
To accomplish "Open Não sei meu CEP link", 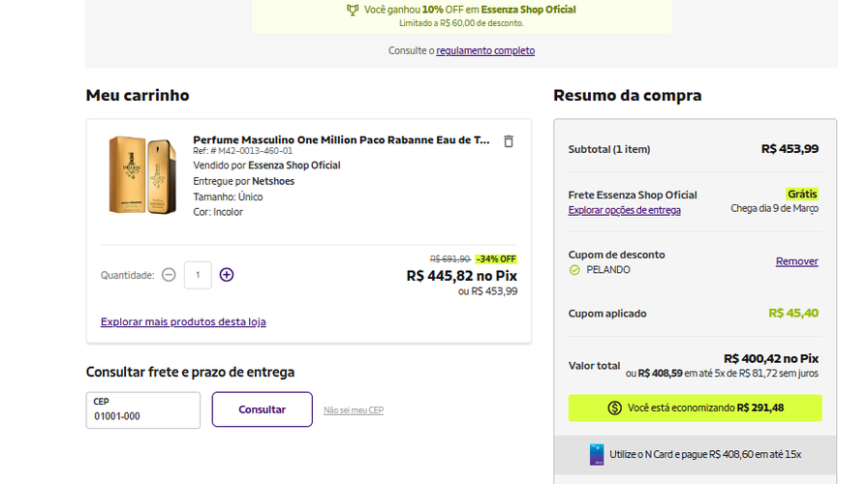I will [x=354, y=410].
